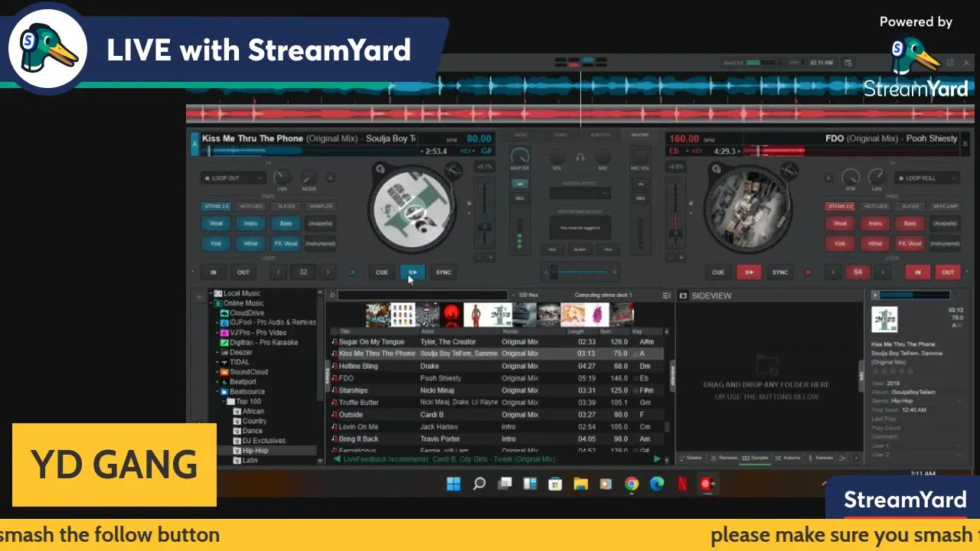
Task: Switch deck B pads to BEATJUMP
Action: click(x=945, y=207)
